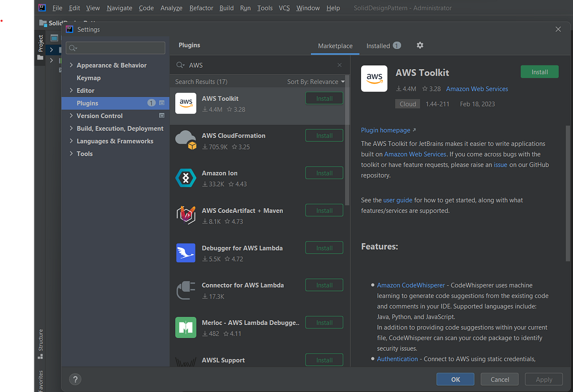Click the AWS CodeArtifact + Maven icon
Viewport: 573px width, 392px height.
click(x=186, y=215)
